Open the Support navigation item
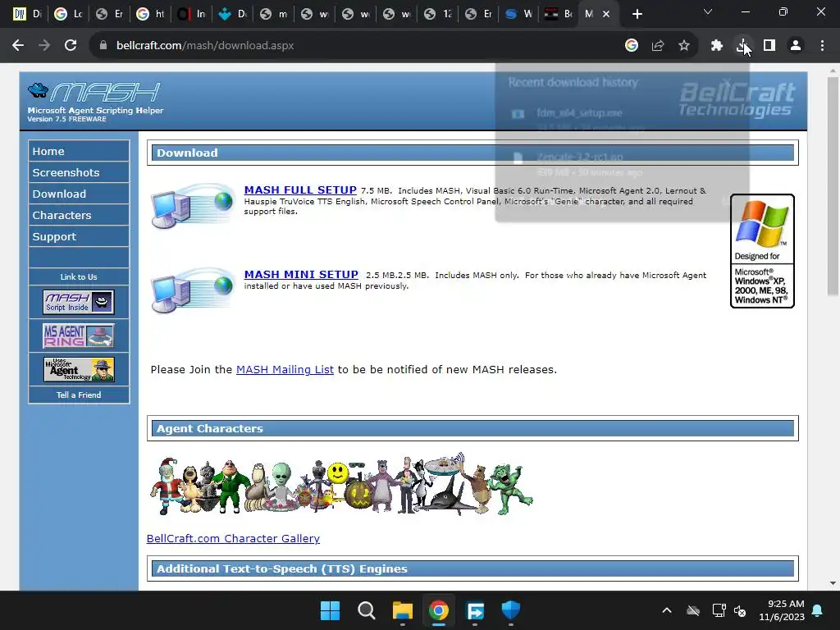The height and width of the screenshot is (630, 840). coord(79,237)
